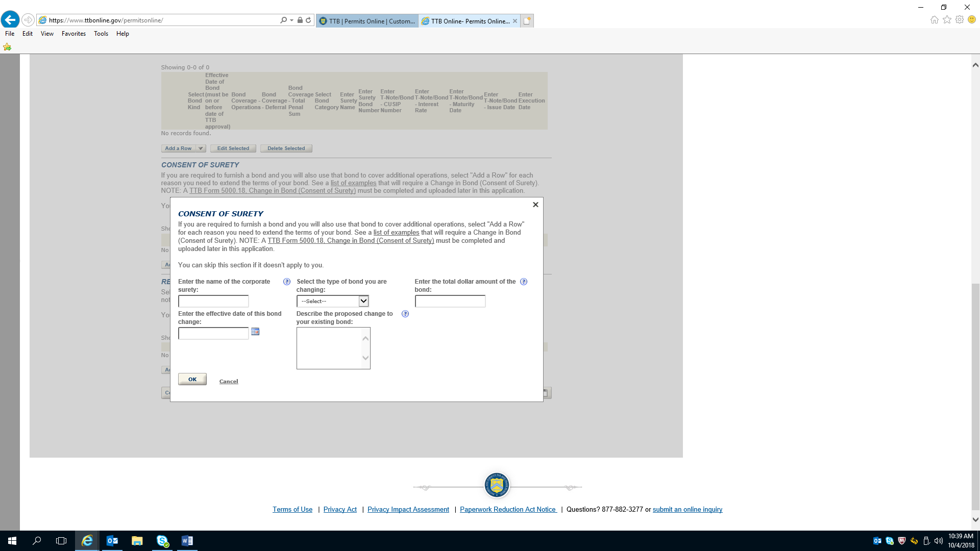Click help icon beside total dollar amount
The width and height of the screenshot is (980, 551).
[524, 282]
